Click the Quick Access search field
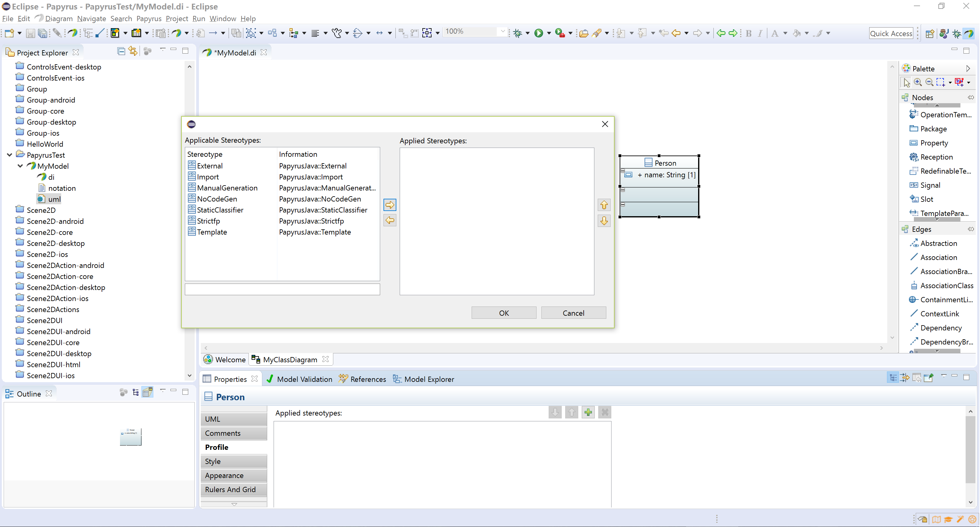This screenshot has height=527, width=980. tap(891, 33)
